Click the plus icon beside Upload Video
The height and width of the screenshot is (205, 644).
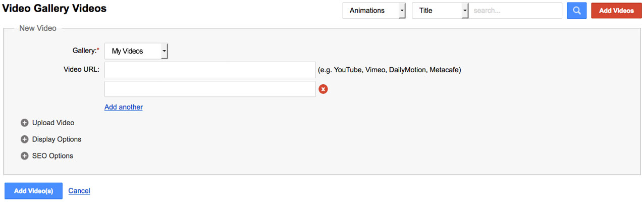(x=24, y=123)
